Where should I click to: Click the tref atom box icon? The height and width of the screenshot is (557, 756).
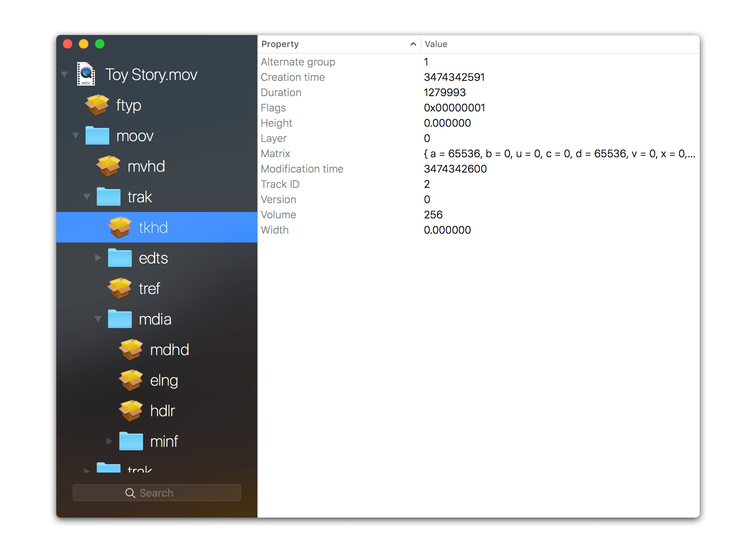pos(120,289)
